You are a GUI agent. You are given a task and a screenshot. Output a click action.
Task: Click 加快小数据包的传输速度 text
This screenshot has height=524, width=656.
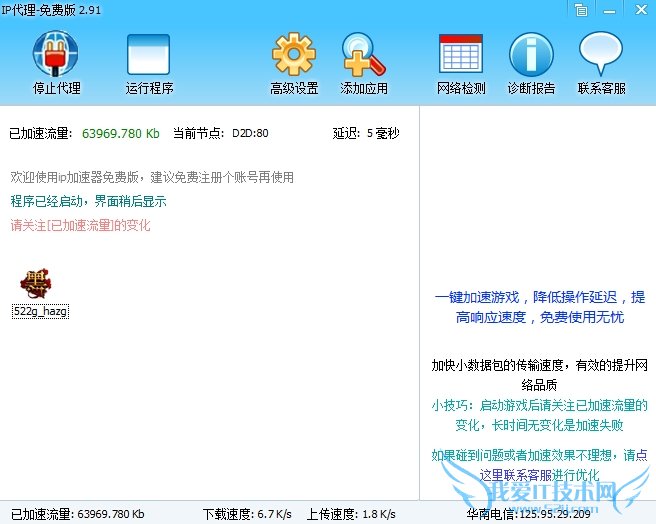(539, 375)
